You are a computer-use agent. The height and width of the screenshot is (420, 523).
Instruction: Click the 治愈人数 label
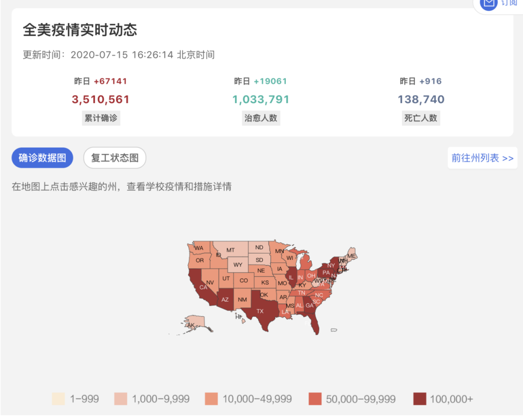click(x=261, y=118)
